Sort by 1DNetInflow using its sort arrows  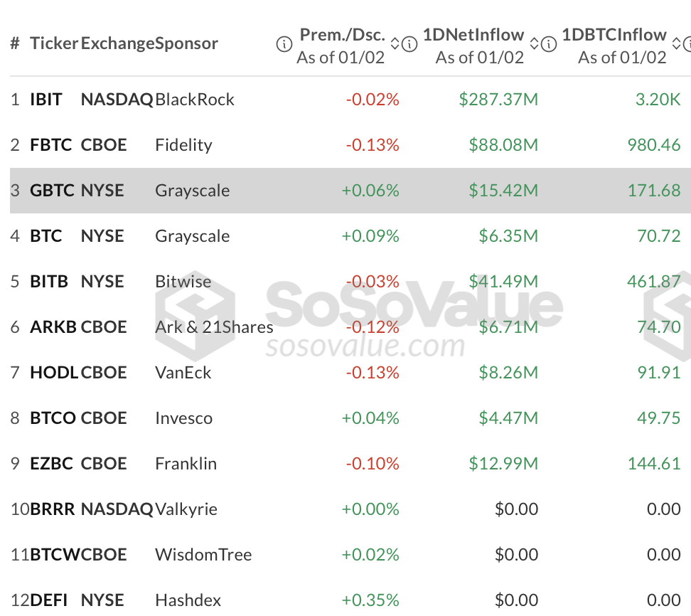point(535,44)
